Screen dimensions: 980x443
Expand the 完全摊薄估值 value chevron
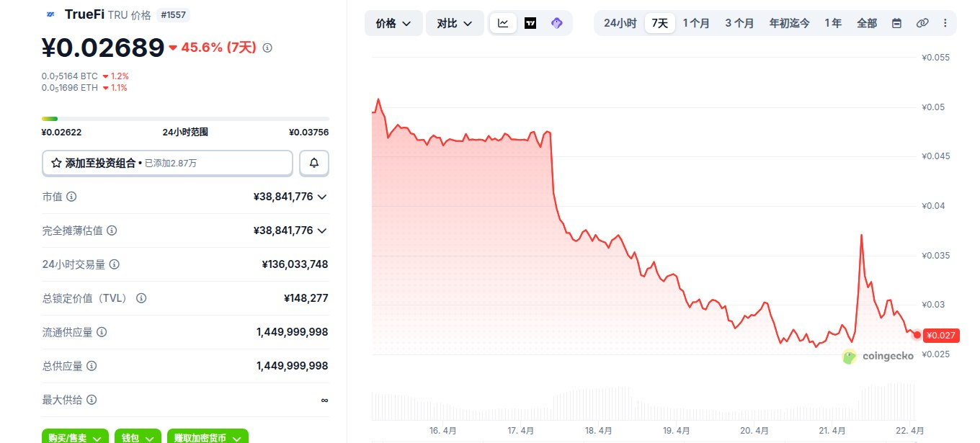point(322,231)
